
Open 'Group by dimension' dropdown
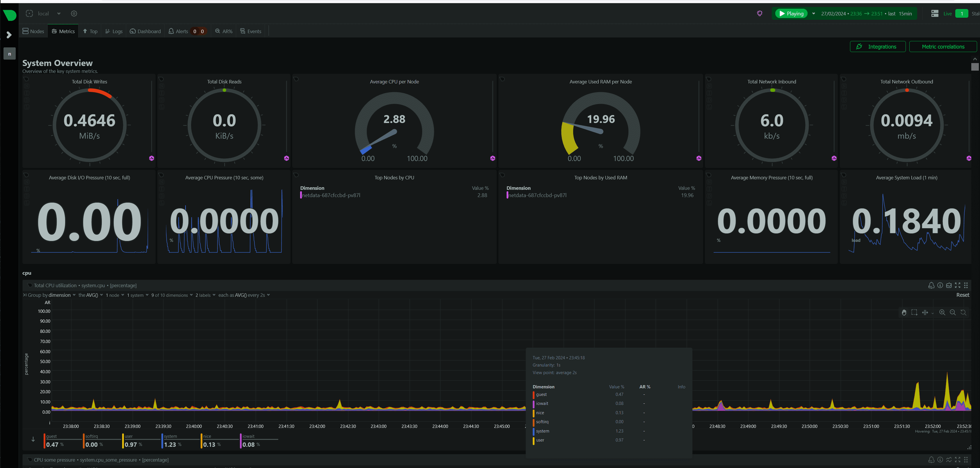[52, 295]
